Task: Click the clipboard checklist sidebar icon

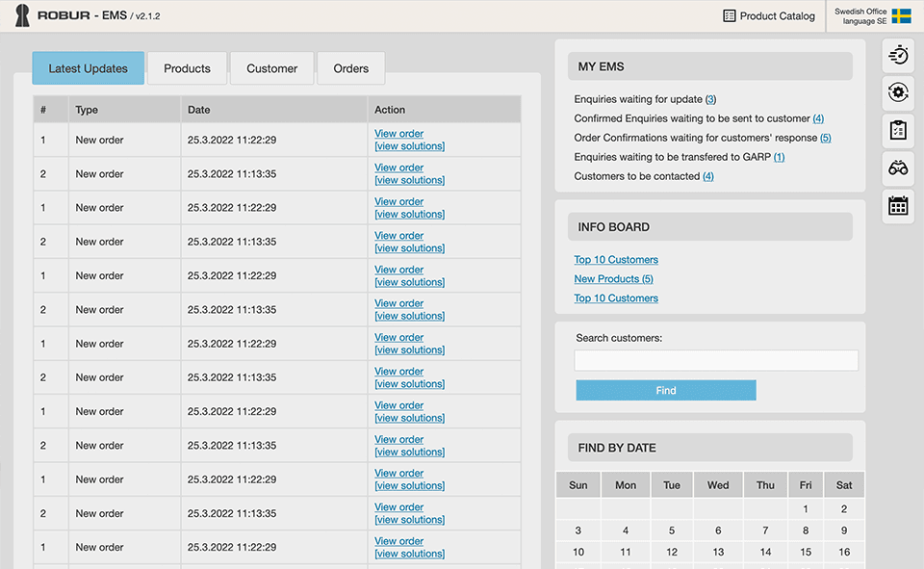Action: (x=898, y=130)
